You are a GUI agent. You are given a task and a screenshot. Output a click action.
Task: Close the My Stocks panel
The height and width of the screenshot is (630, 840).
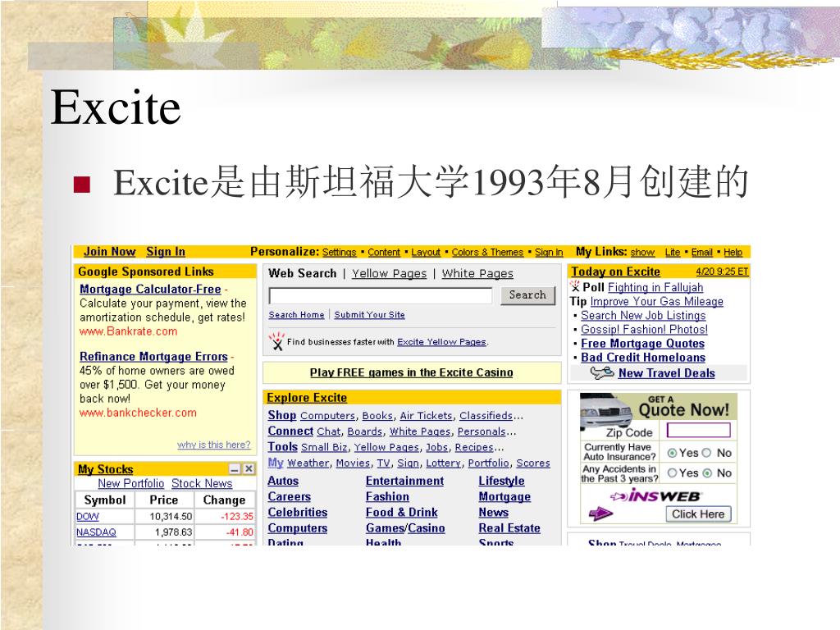(249, 468)
